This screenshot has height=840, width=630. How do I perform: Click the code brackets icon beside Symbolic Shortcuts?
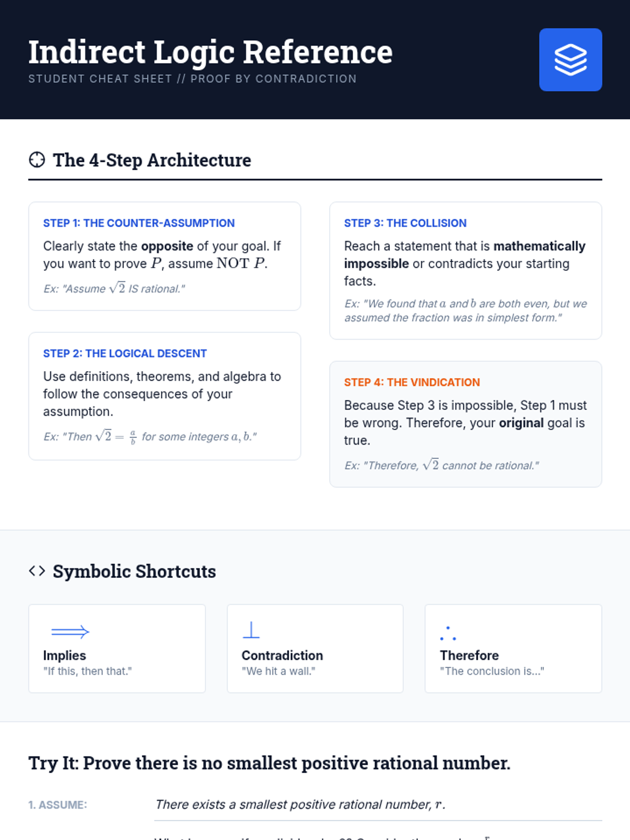[x=37, y=571]
